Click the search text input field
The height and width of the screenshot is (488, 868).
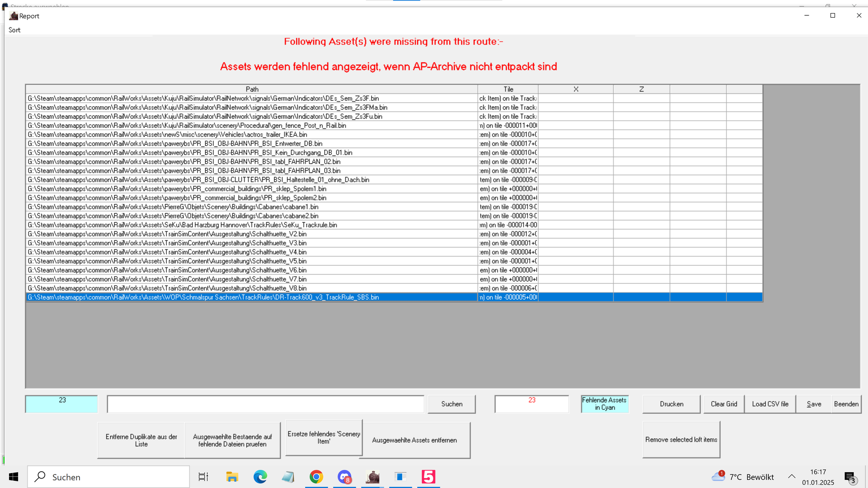pyautogui.click(x=265, y=404)
